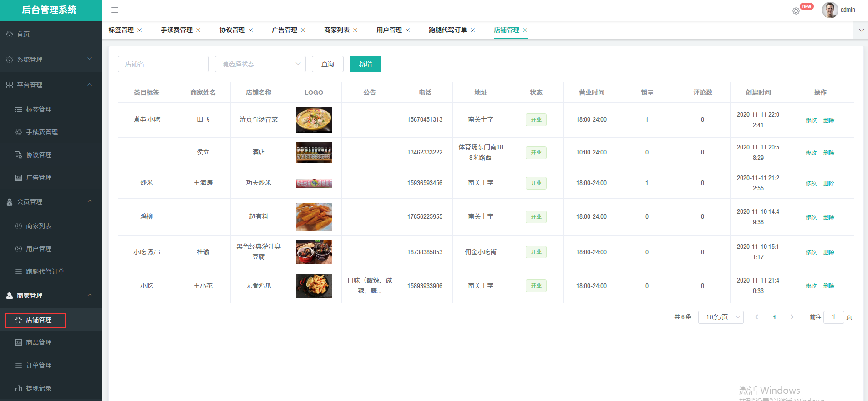
Task: Open 手续费管理 in the sidebar
Action: tap(41, 132)
